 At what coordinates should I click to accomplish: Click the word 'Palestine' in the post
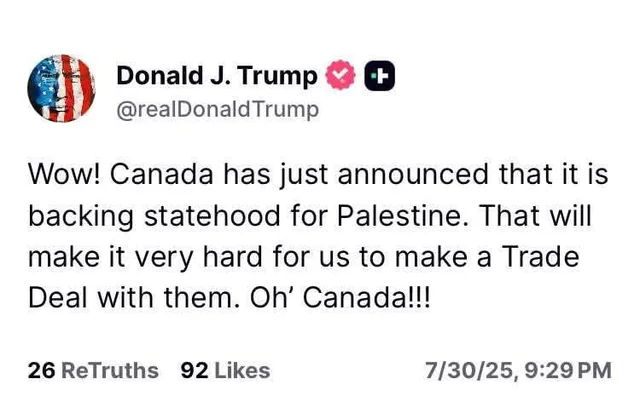point(402,216)
